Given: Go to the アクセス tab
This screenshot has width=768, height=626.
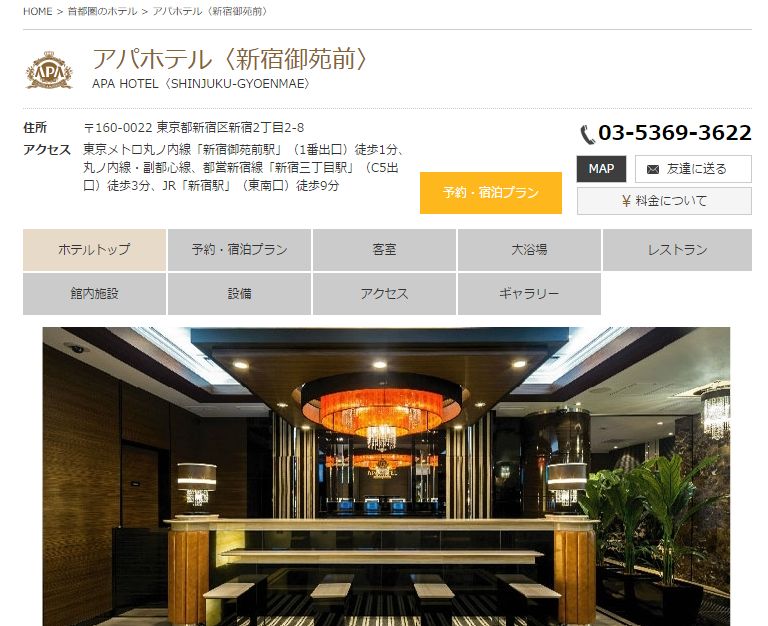Looking at the screenshot, I should click(x=384, y=293).
